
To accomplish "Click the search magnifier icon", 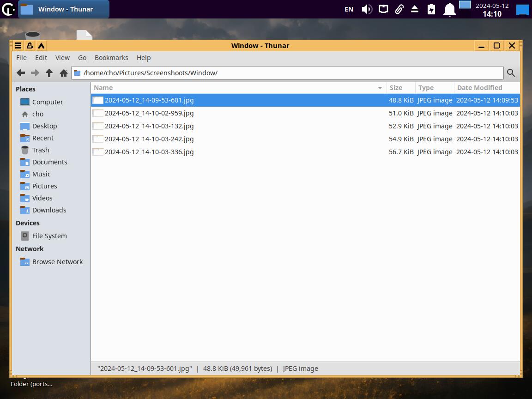I will [511, 73].
